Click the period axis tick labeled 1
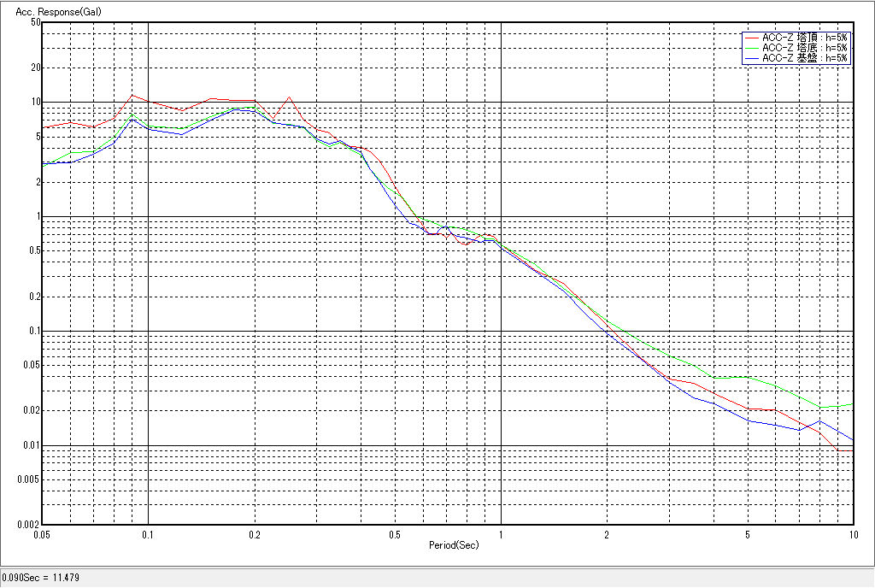This screenshot has width=875, height=588. [x=501, y=534]
